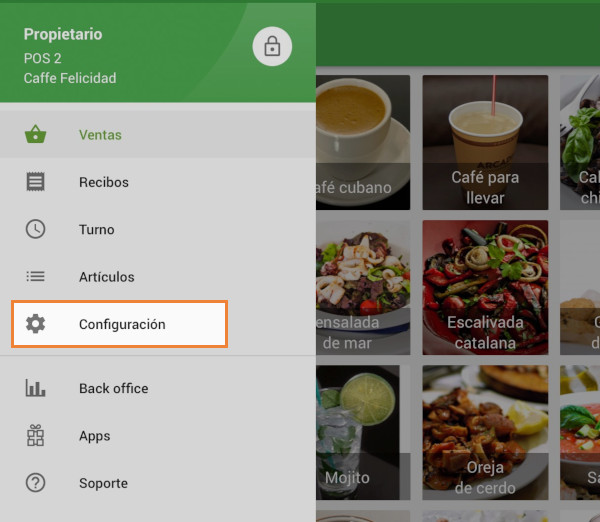Image resolution: width=600 pixels, height=522 pixels.
Task: Open the Ventas menu item
Action: (x=100, y=135)
